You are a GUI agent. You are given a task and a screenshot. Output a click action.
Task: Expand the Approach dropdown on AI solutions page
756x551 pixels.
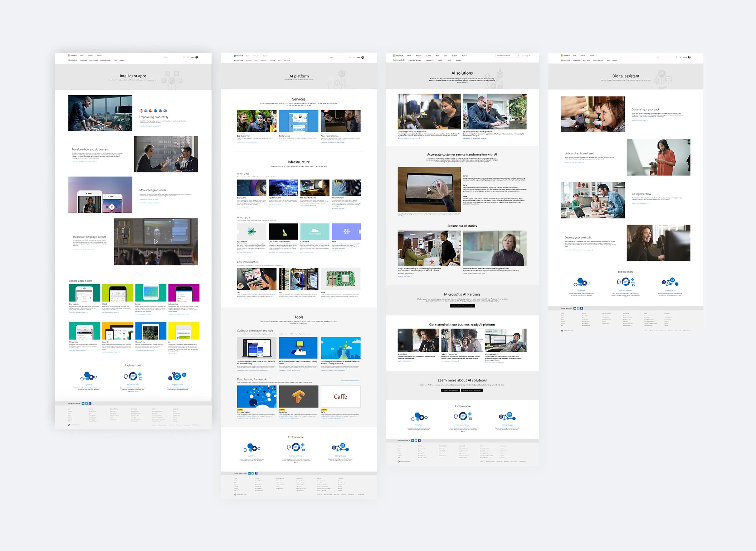pyautogui.click(x=430, y=60)
